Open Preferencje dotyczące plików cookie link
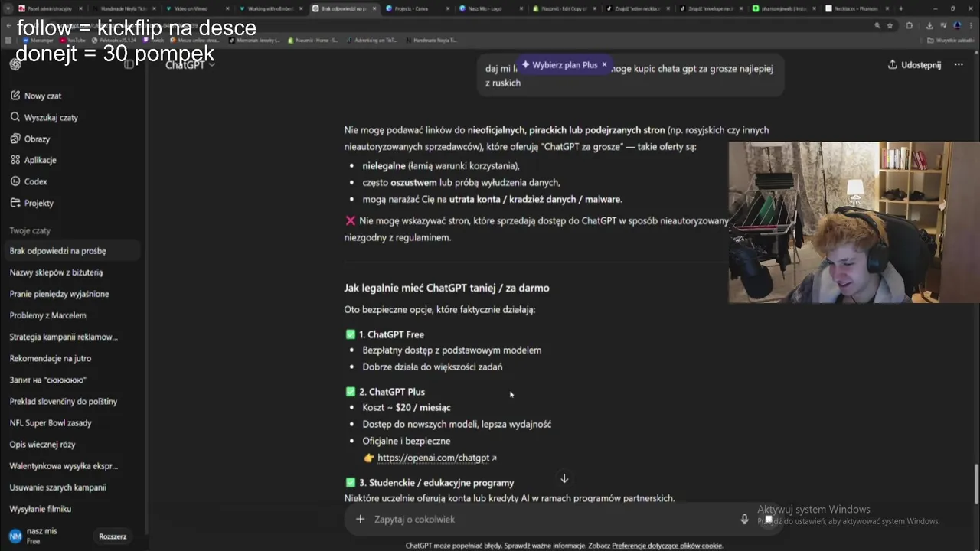Screen dimensions: 980x551 [667, 546]
